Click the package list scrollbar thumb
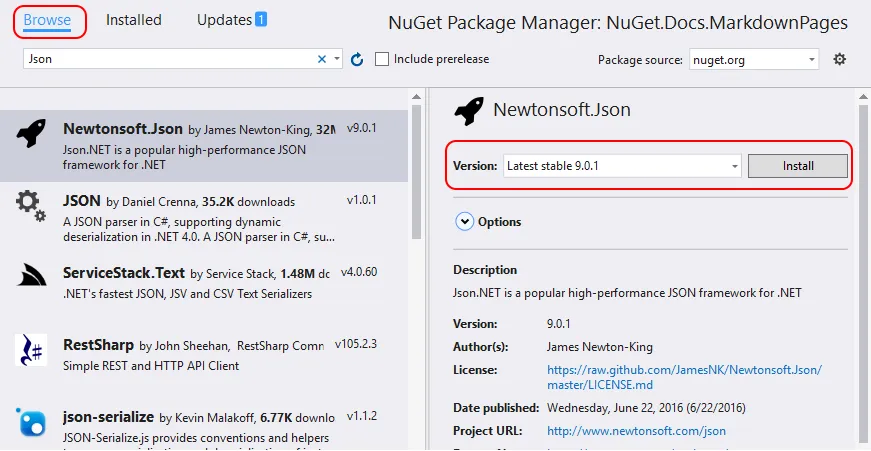This screenshot has height=451, width=871. [x=417, y=171]
